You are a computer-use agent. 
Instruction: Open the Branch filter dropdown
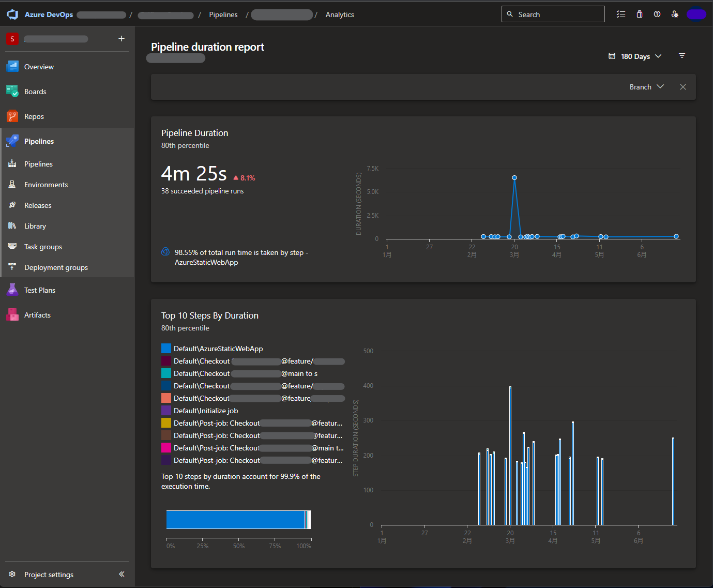pyautogui.click(x=646, y=86)
